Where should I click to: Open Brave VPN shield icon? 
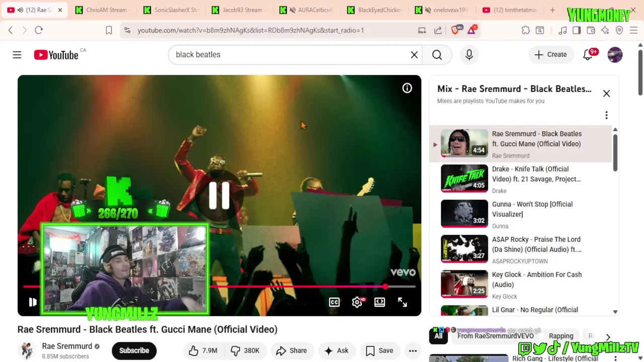[619, 30]
